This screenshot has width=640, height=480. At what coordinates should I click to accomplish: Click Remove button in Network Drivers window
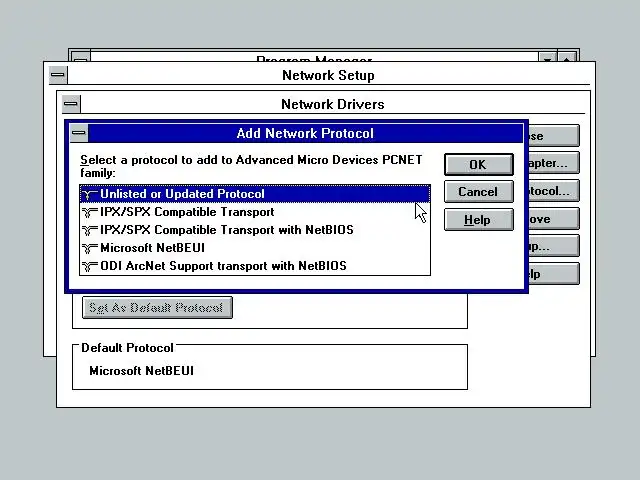[x=554, y=219]
